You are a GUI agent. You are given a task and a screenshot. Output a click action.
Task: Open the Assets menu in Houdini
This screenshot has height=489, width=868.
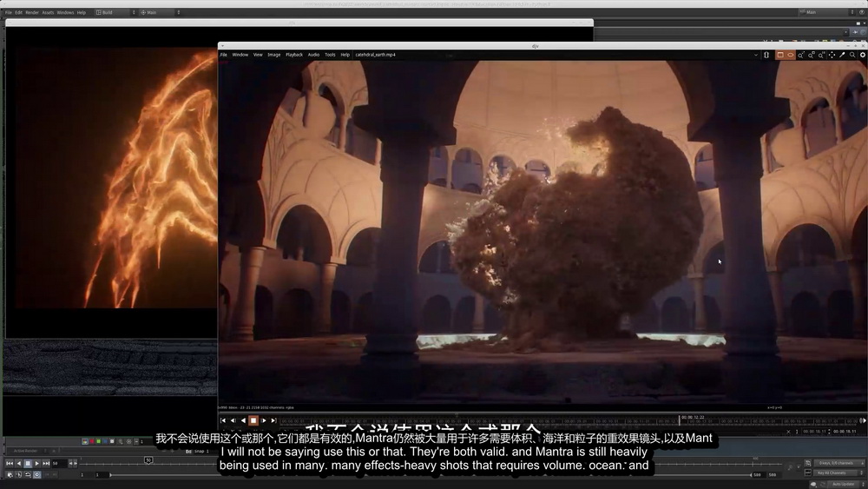coord(48,12)
